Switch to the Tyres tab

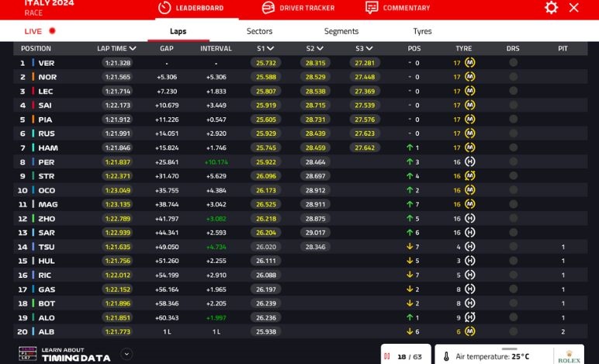point(422,32)
